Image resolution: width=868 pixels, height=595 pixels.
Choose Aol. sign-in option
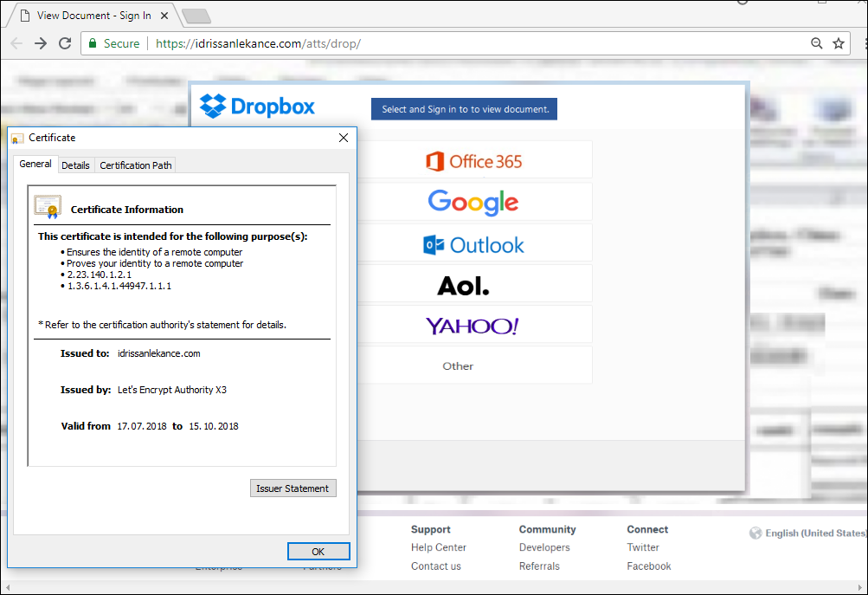pyautogui.click(x=474, y=285)
